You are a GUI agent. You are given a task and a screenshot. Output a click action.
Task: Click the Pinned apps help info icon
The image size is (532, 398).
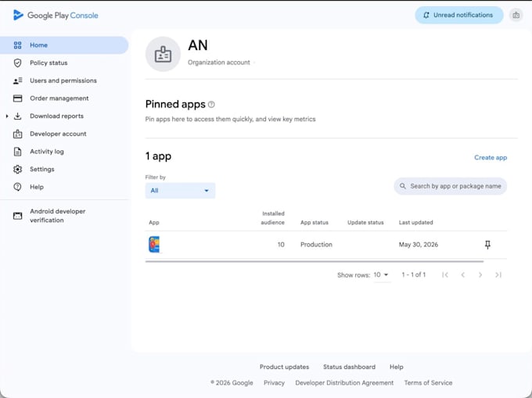coord(211,105)
